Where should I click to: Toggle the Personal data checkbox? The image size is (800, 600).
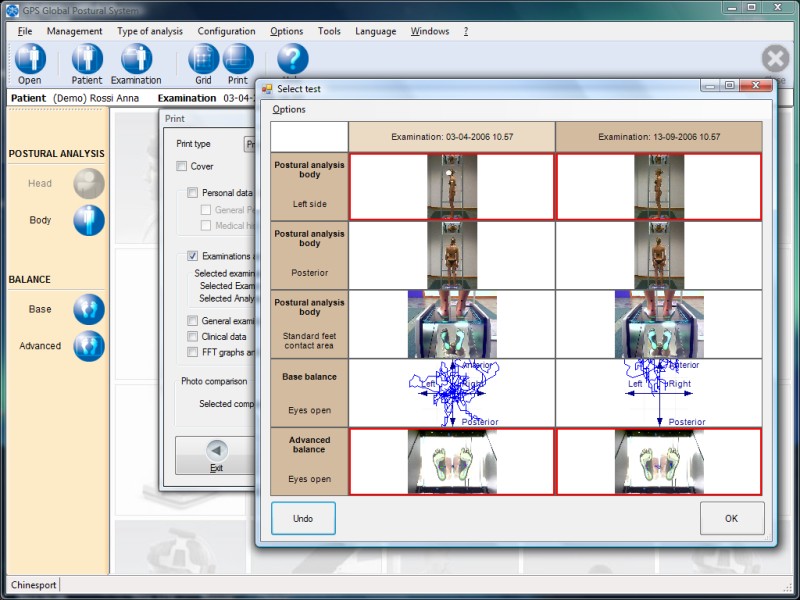(x=192, y=193)
